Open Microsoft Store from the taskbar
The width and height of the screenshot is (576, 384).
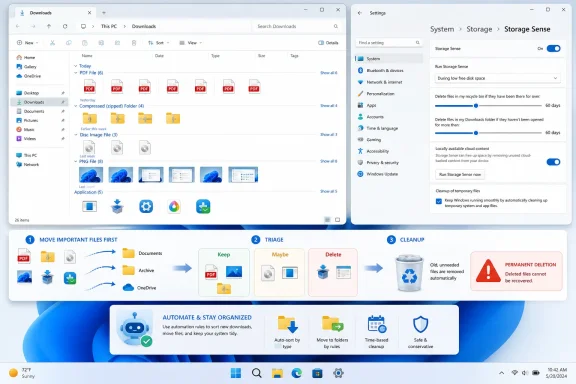point(317,373)
